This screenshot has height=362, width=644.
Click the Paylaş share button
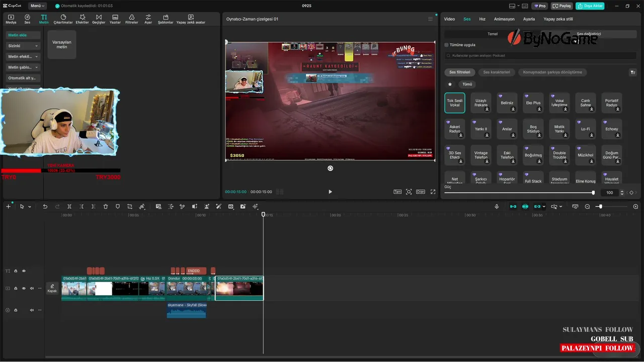click(x=562, y=6)
